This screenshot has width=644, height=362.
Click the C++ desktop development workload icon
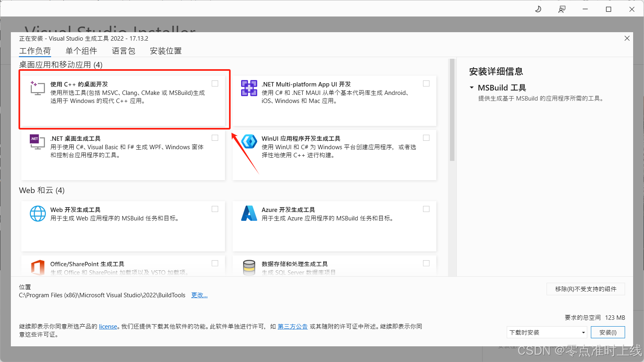point(37,88)
